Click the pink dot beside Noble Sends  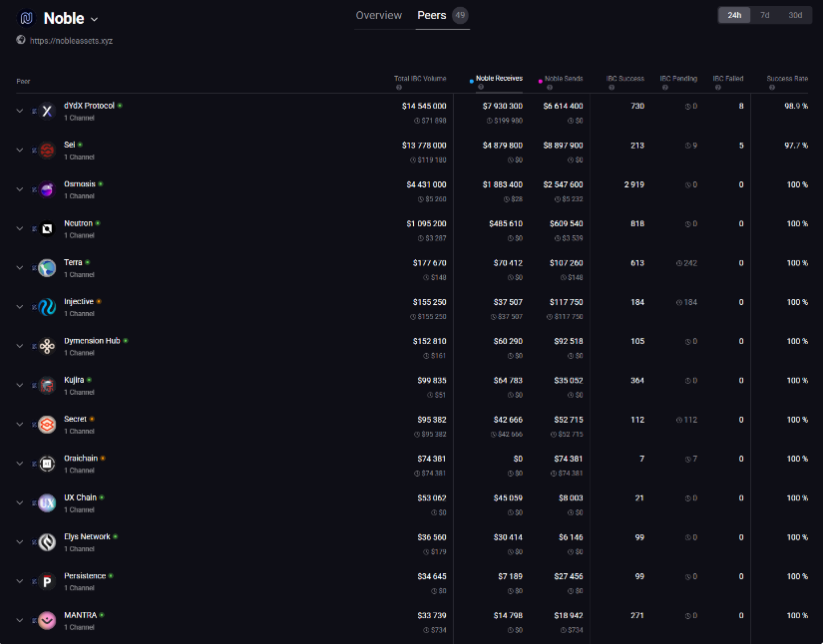(540, 82)
